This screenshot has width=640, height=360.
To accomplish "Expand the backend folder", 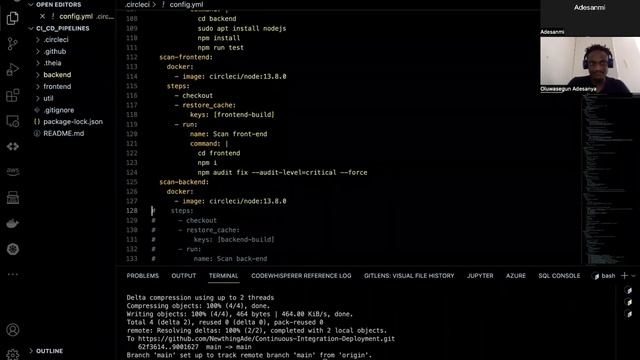I will [38, 75].
